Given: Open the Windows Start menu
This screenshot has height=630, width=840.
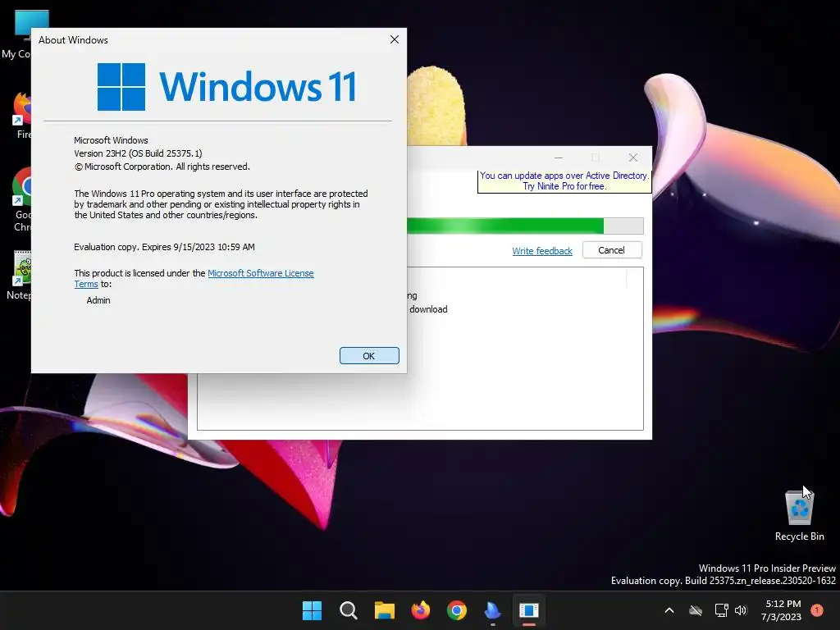Looking at the screenshot, I should [312, 610].
